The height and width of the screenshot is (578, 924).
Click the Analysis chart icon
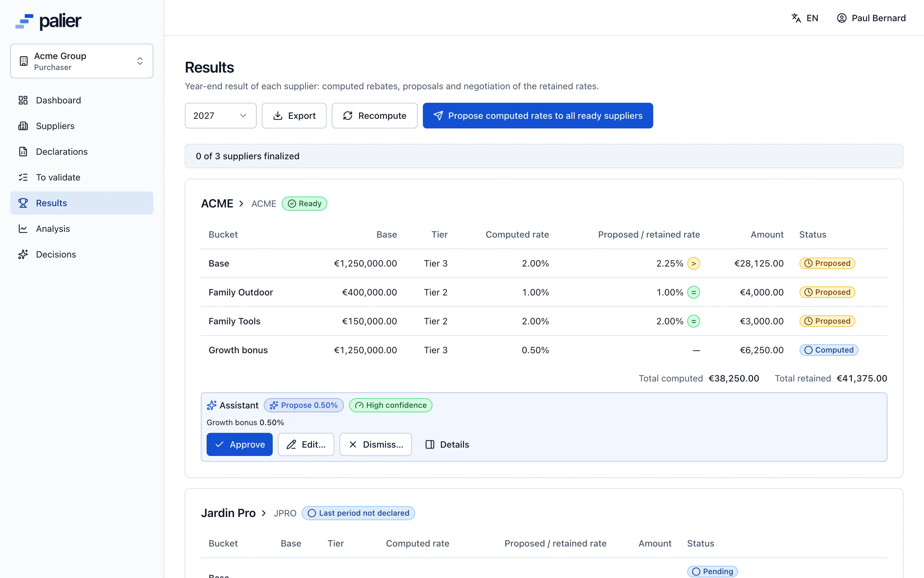(23, 229)
